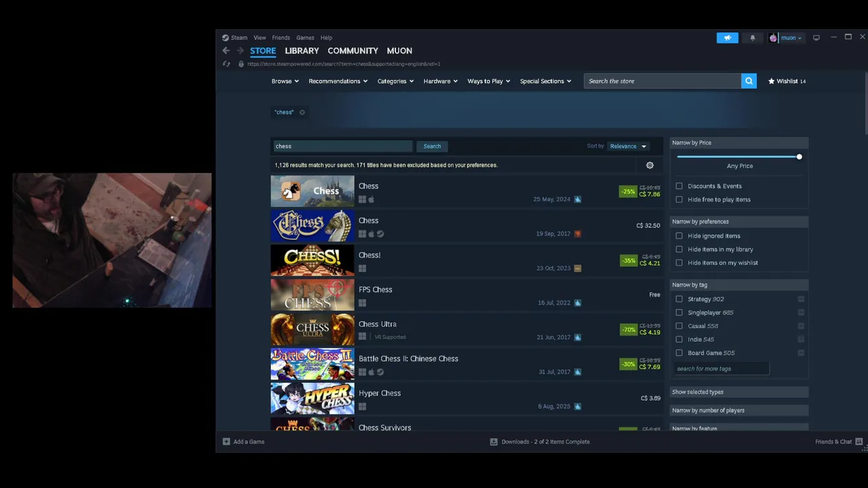Click the chess search term field
This screenshot has width=868, height=488.
pos(343,146)
